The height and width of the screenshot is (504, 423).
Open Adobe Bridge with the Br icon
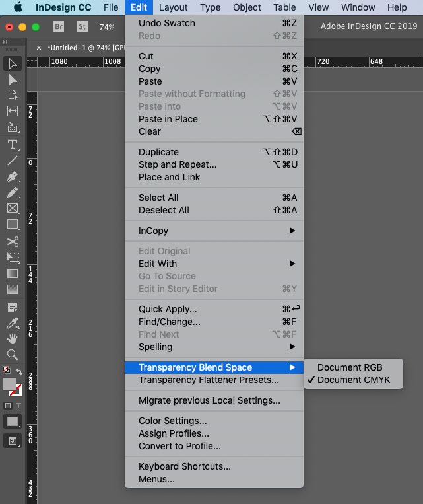click(59, 27)
